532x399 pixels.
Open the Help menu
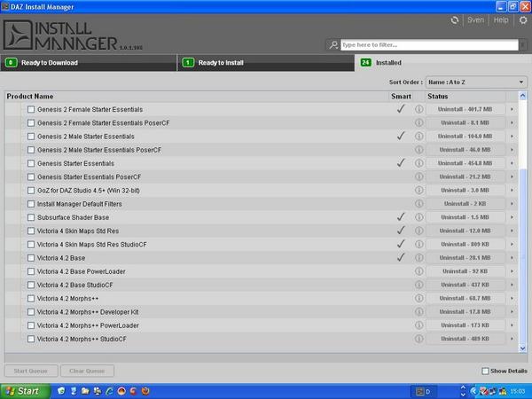pos(501,20)
